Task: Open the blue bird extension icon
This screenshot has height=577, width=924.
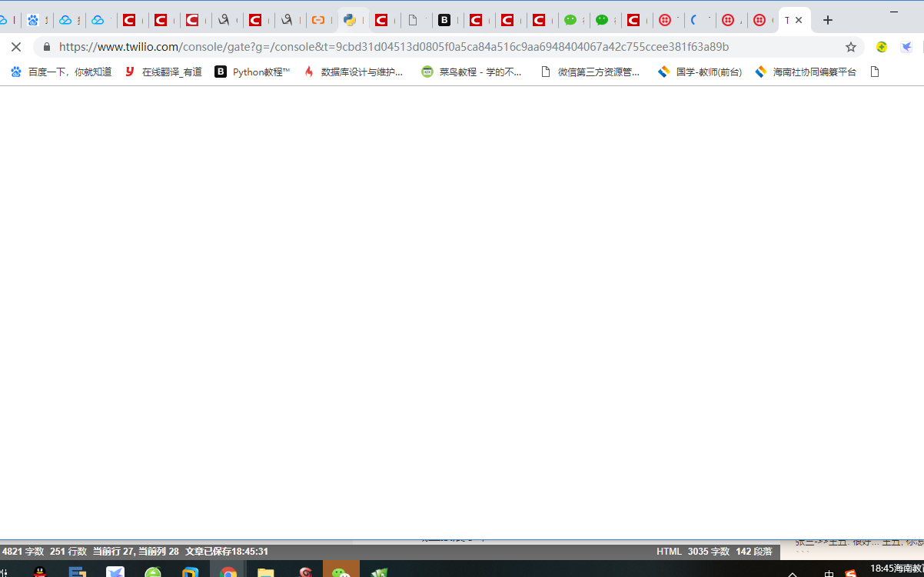Action: (907, 47)
